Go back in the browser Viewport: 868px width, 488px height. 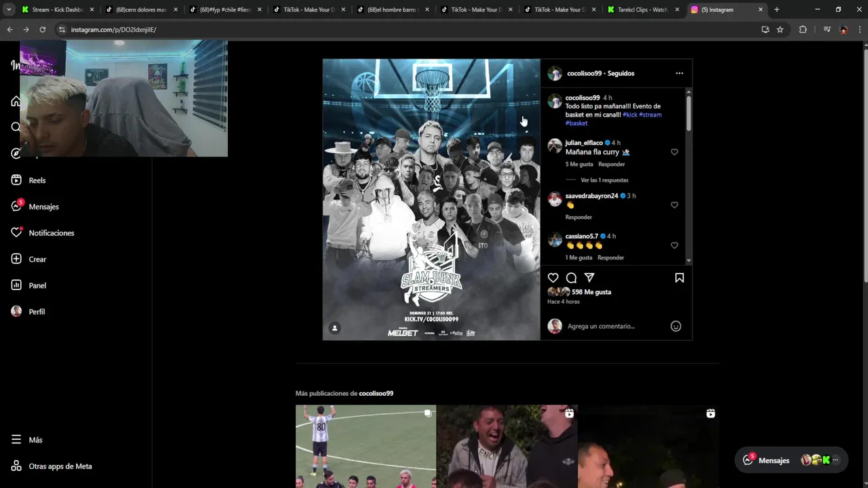pos(9,30)
